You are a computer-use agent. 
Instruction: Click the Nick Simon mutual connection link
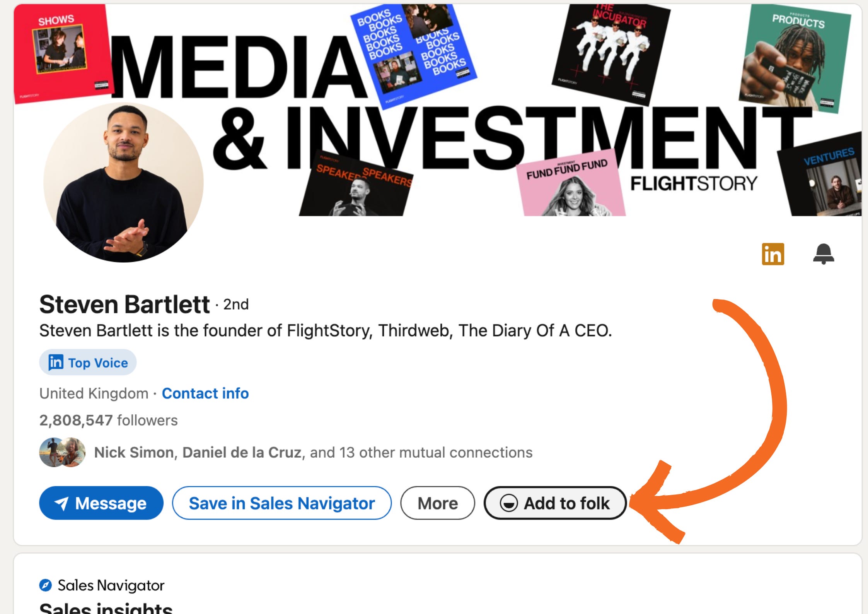click(134, 452)
